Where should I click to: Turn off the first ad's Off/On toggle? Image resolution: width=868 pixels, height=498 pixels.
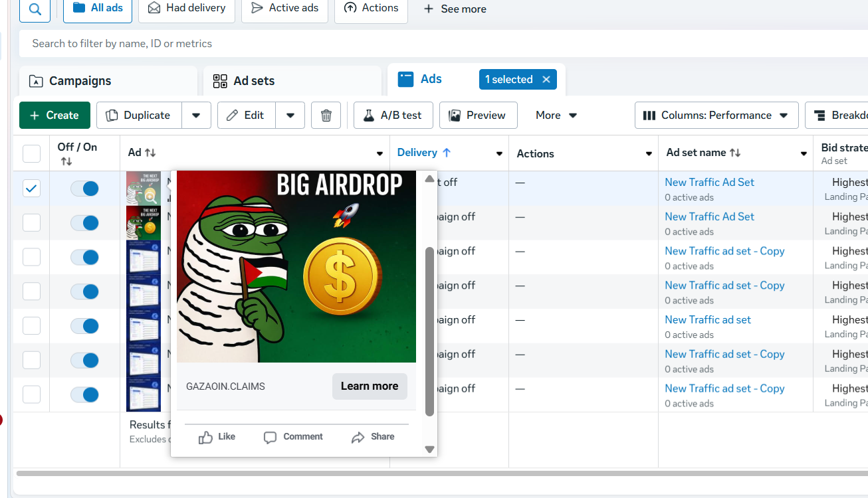pos(84,189)
